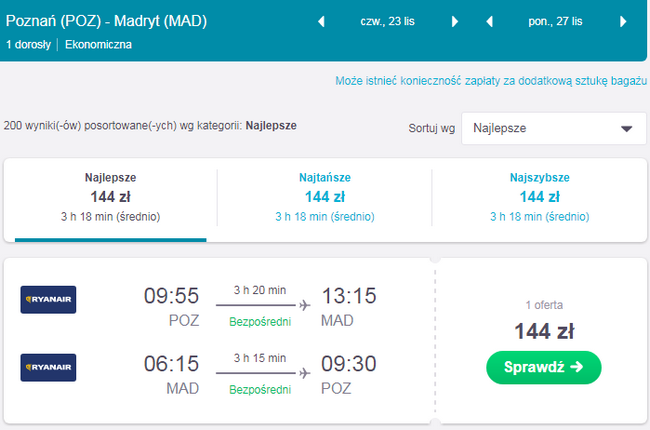This screenshot has height=430, width=650.
Task: Switch to the Najtańsze tab
Action: point(325,197)
